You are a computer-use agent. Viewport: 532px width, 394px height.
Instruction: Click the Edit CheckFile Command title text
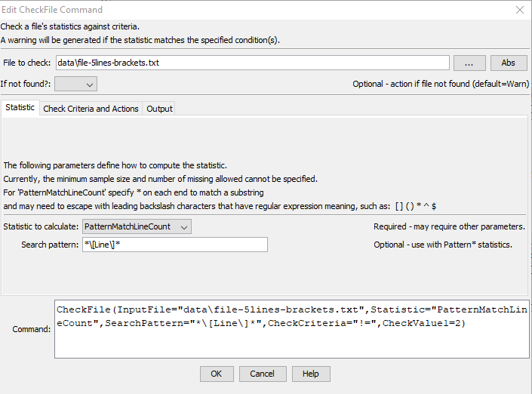(52, 10)
